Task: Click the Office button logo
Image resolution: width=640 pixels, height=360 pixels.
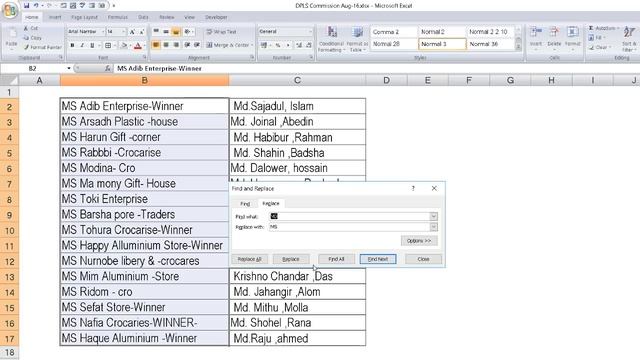Action: [10, 10]
